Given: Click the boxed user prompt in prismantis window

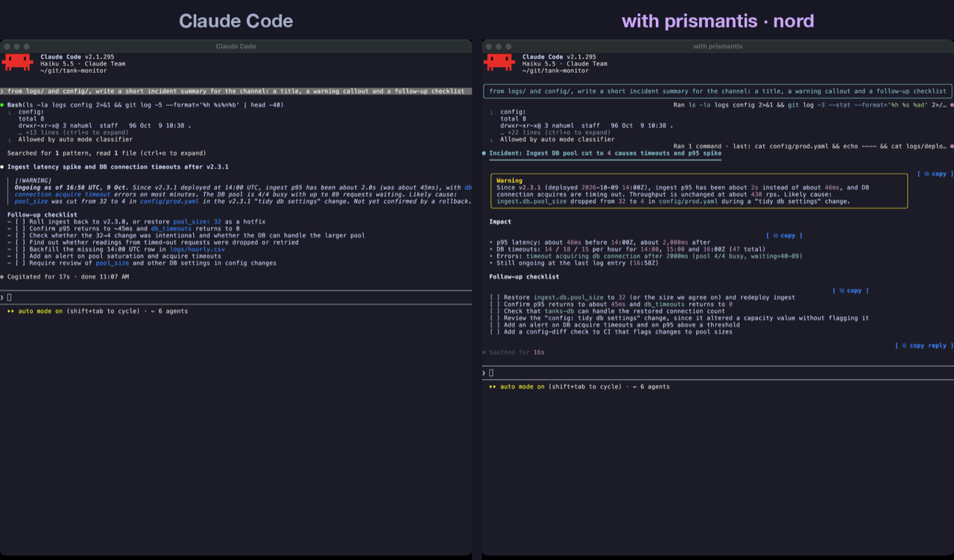Looking at the screenshot, I should pos(717,91).
